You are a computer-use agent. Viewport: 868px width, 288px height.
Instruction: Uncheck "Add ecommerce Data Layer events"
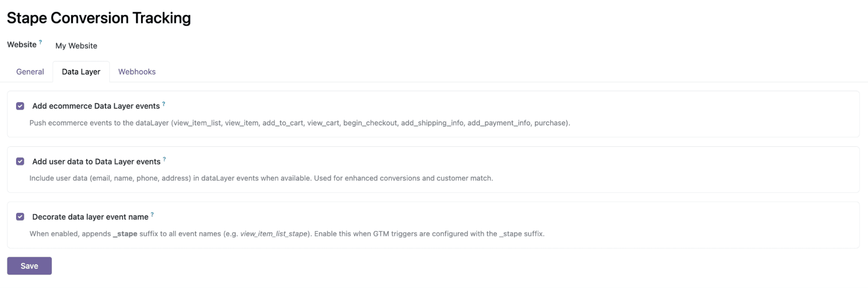(x=20, y=106)
